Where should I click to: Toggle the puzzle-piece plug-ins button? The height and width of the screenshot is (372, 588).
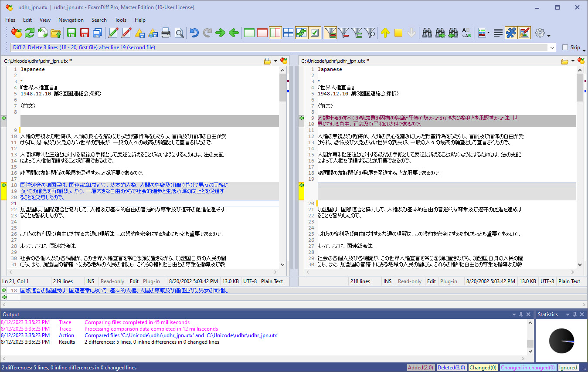click(x=511, y=33)
